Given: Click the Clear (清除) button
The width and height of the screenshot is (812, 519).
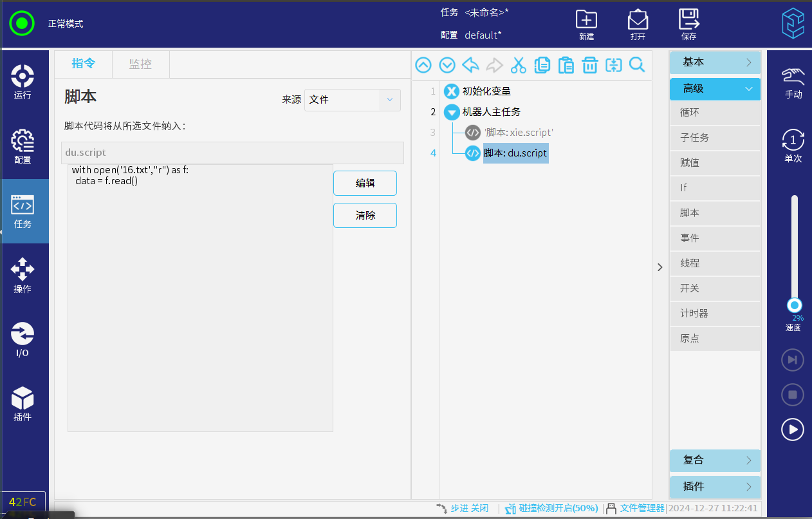Looking at the screenshot, I should click(x=365, y=216).
